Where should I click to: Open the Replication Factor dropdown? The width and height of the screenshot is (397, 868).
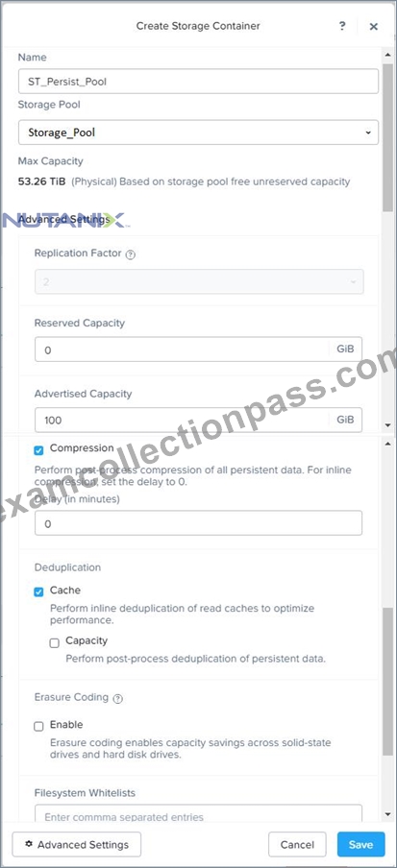[x=199, y=281]
